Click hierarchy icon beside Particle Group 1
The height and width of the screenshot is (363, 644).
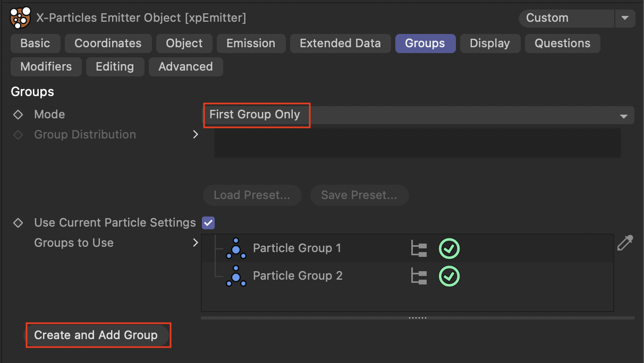419,248
